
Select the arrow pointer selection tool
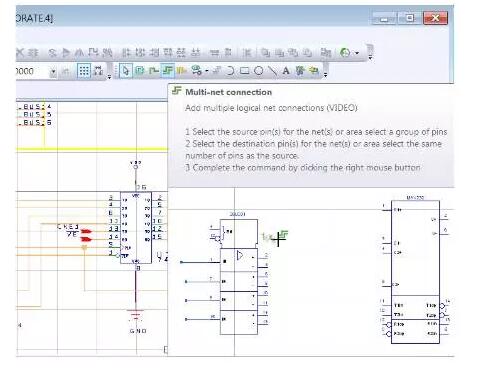click(126, 71)
